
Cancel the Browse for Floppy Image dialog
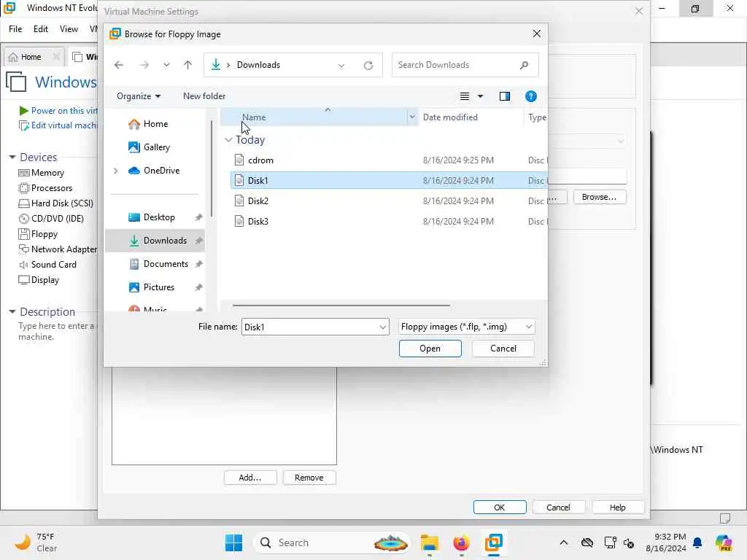click(x=503, y=349)
